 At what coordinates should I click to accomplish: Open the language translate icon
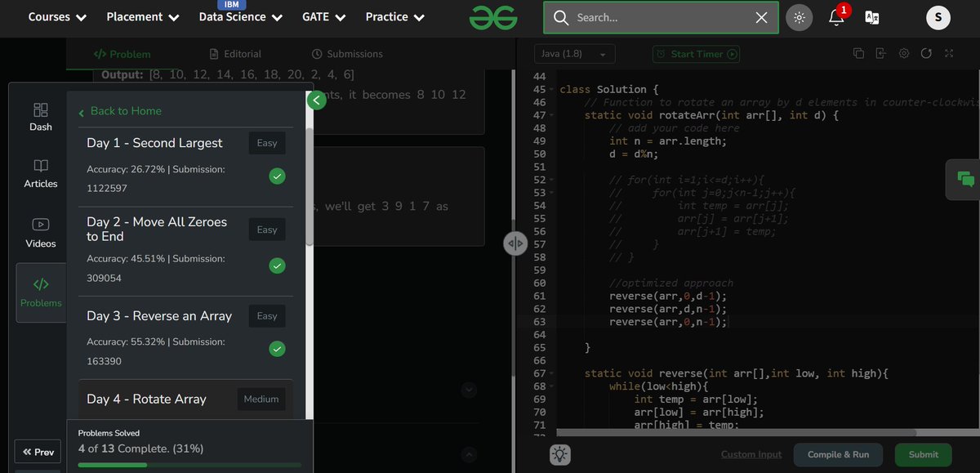(872, 17)
